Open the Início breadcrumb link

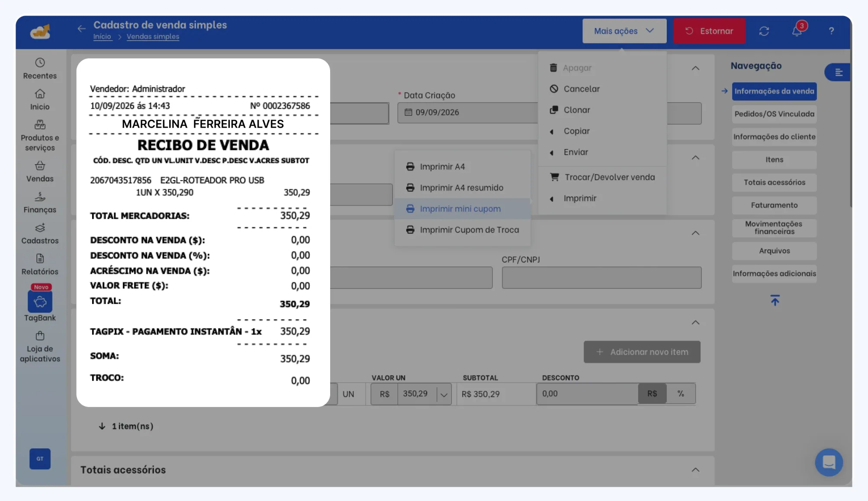102,37
